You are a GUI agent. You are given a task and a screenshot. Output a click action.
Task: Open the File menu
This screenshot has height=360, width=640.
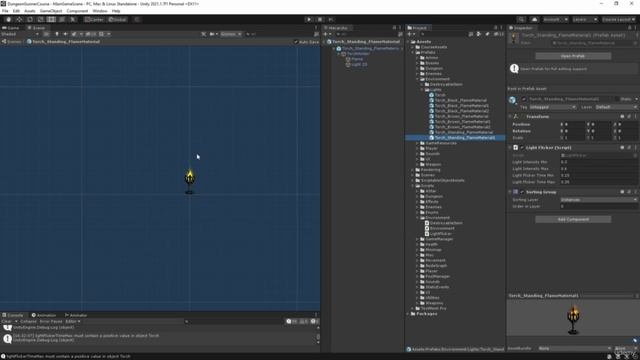5,11
